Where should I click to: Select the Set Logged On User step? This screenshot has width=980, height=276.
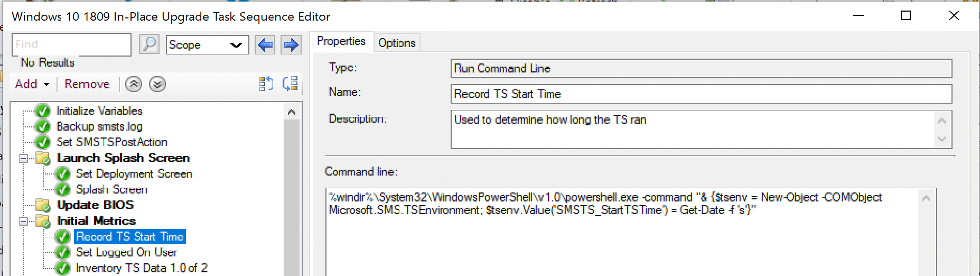point(127,253)
